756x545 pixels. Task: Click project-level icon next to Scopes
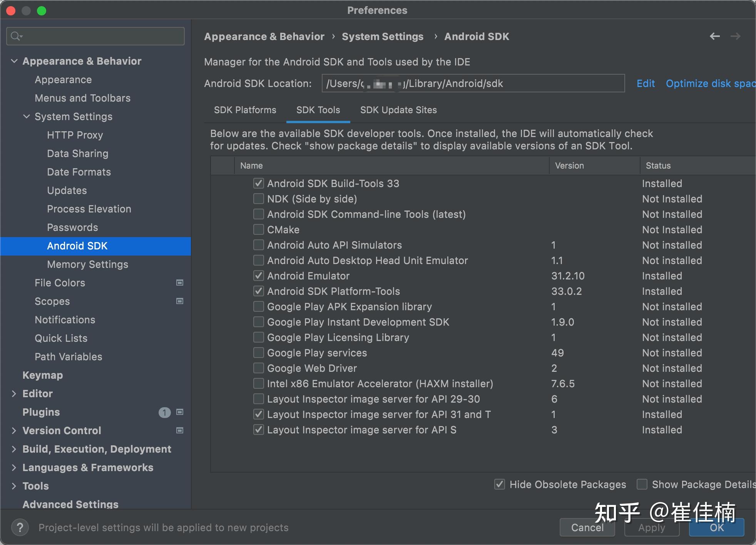click(x=179, y=301)
